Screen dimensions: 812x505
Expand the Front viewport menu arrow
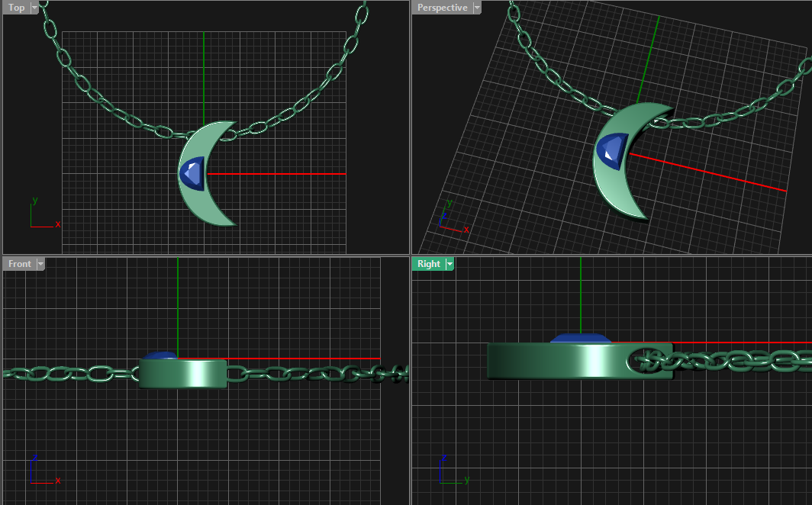coord(40,264)
